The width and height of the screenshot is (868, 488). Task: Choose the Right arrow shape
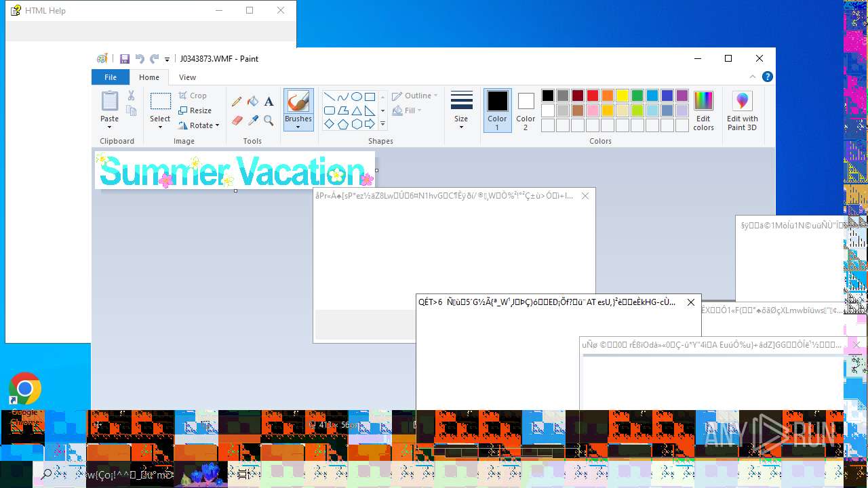point(370,124)
